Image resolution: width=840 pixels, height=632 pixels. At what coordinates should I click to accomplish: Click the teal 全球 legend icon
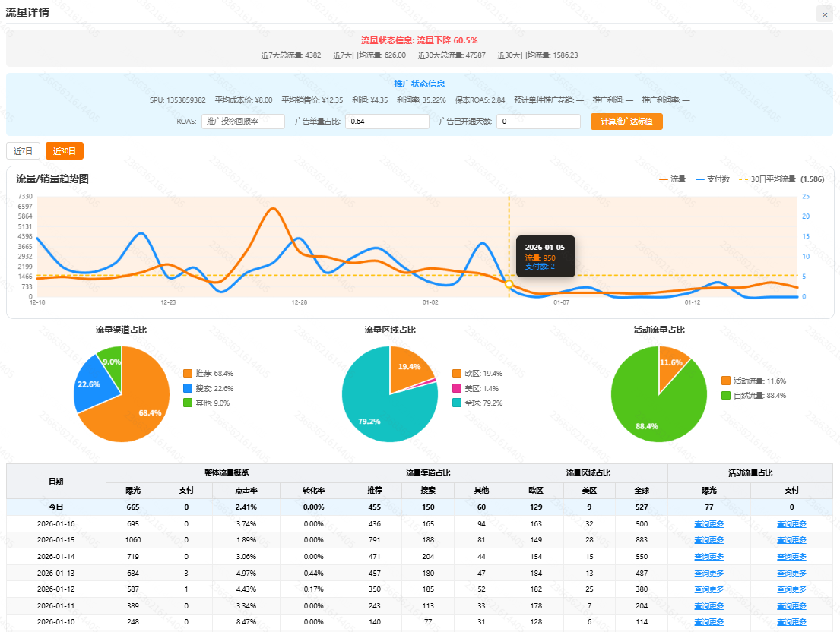[x=457, y=403]
